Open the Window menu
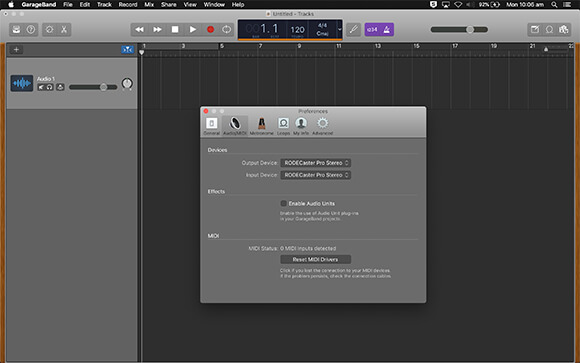 point(214,4)
